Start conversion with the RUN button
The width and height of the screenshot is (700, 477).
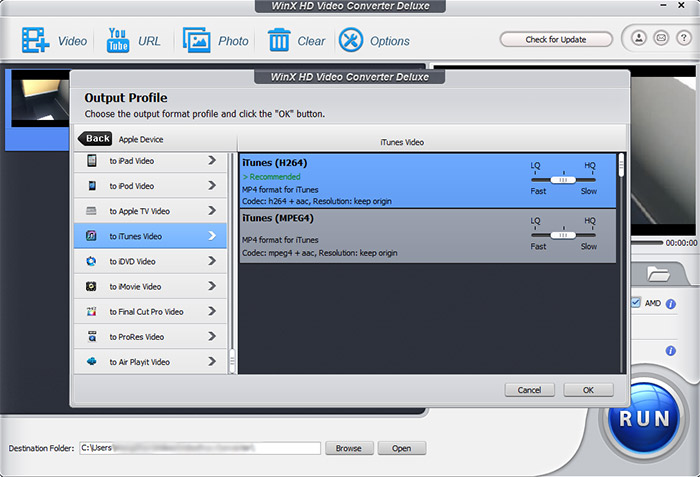coord(643,419)
